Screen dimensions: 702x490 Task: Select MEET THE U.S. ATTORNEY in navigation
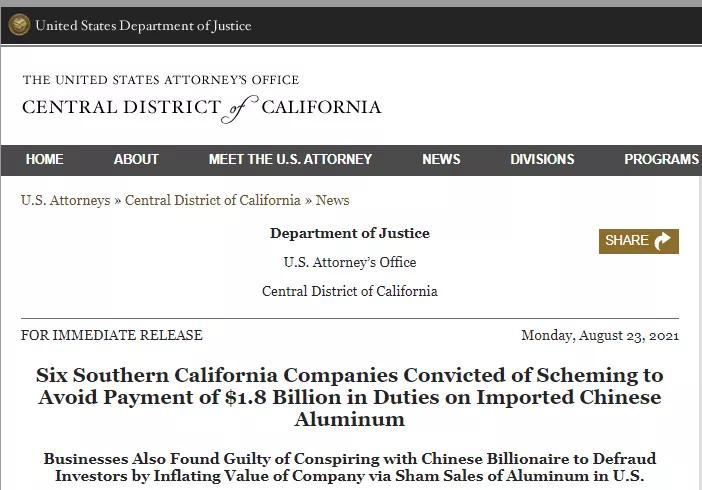[x=290, y=159]
